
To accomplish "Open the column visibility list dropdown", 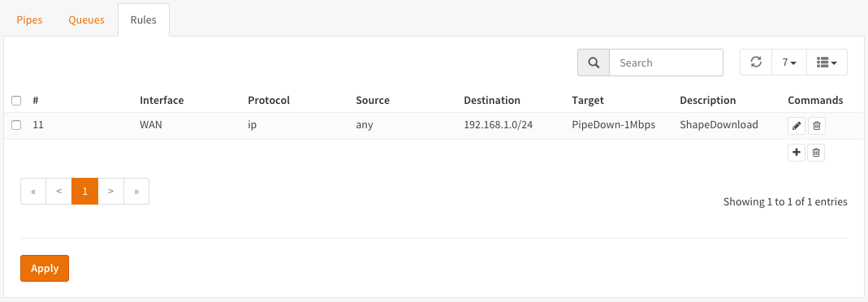I will [x=827, y=62].
